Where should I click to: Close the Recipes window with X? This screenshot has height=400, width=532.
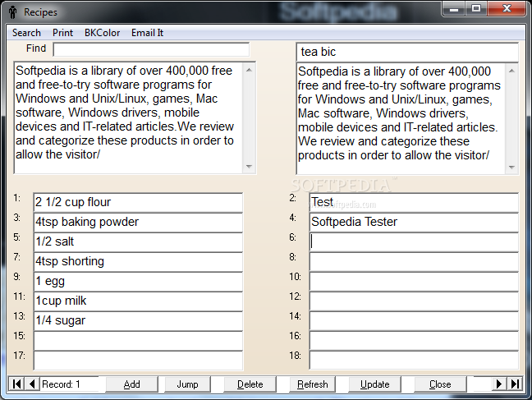(507, 8)
